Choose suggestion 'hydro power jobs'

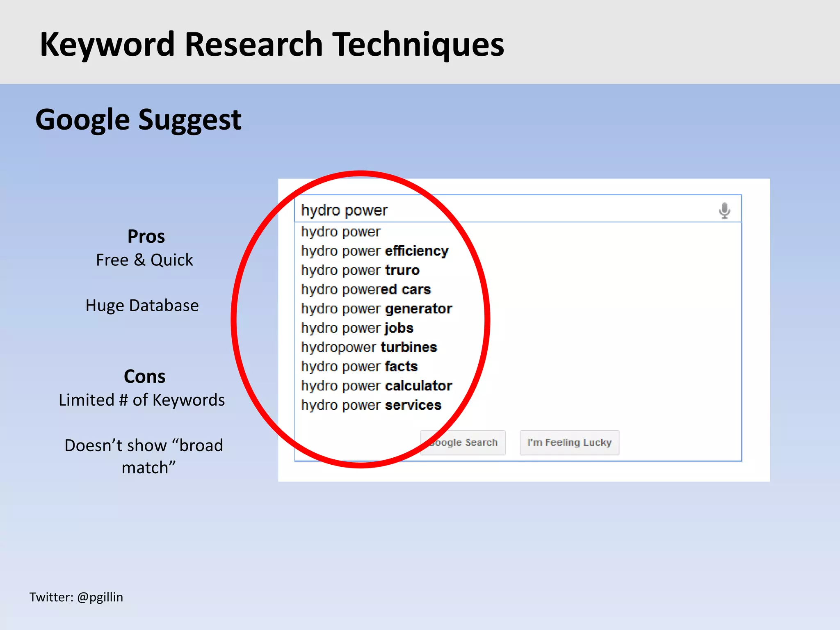point(357,328)
